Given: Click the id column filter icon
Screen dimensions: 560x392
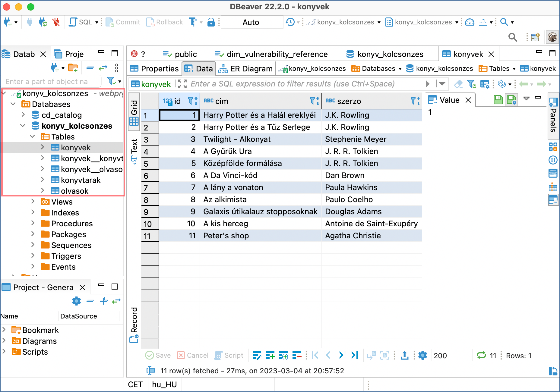Looking at the screenshot, I should pyautogui.click(x=191, y=101).
